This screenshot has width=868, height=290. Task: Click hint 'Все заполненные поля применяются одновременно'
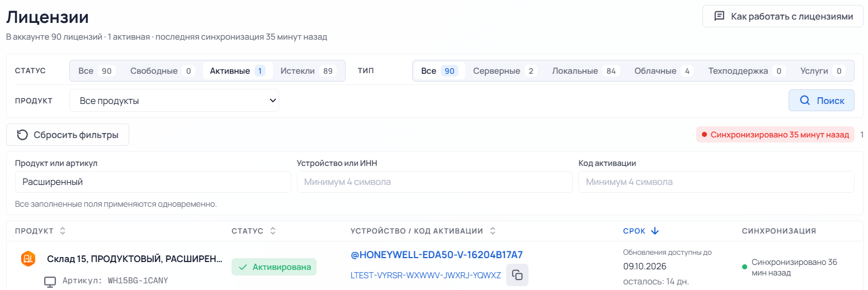116,204
